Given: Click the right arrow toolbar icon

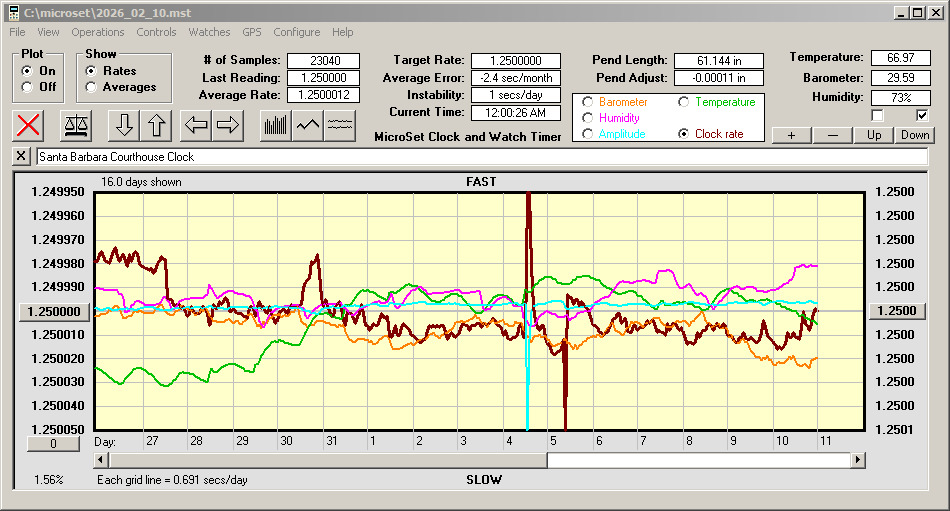Looking at the screenshot, I should click(x=228, y=125).
